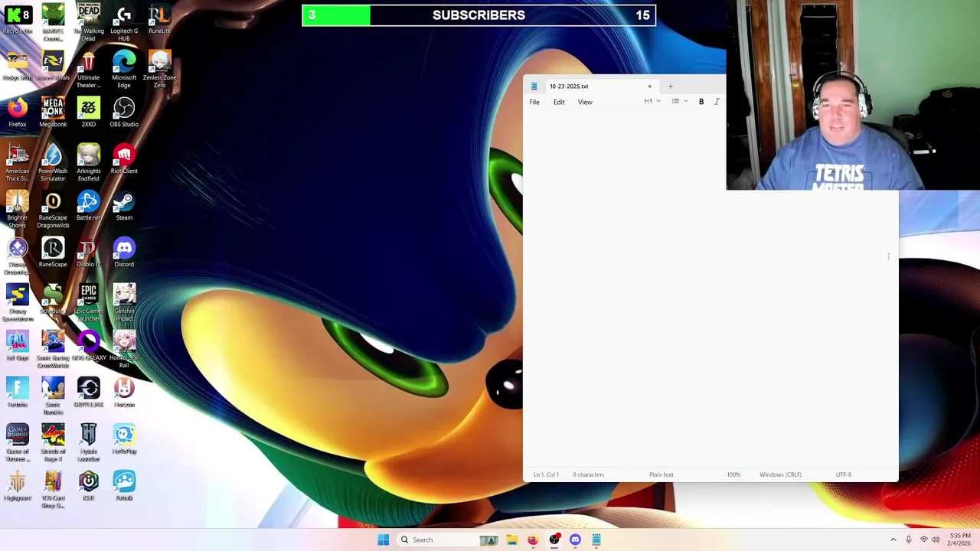Select the GOG GALAXY shortcut

(x=88, y=346)
